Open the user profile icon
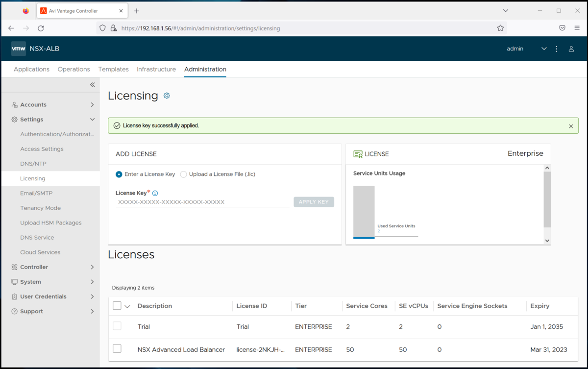 (571, 49)
